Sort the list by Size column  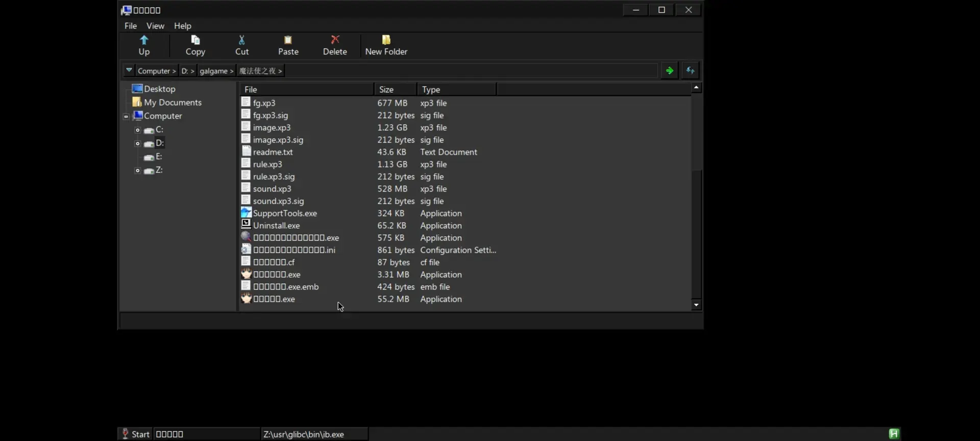[x=395, y=89]
